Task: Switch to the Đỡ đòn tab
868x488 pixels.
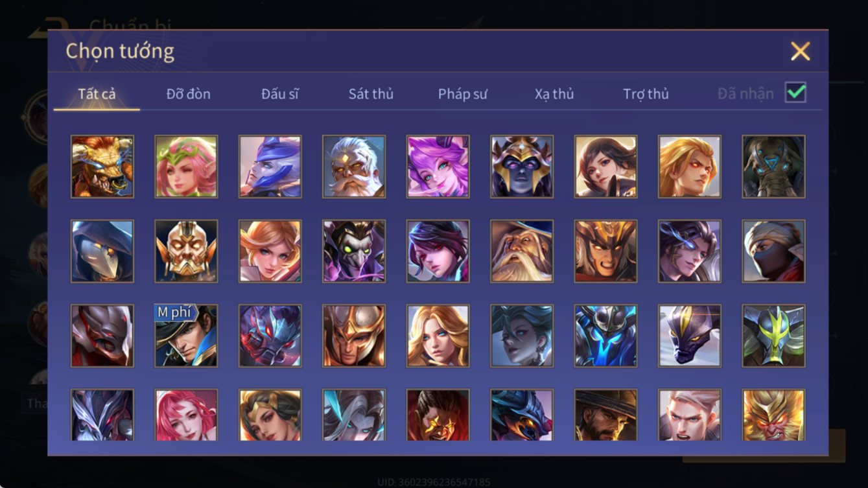Action: click(x=188, y=94)
